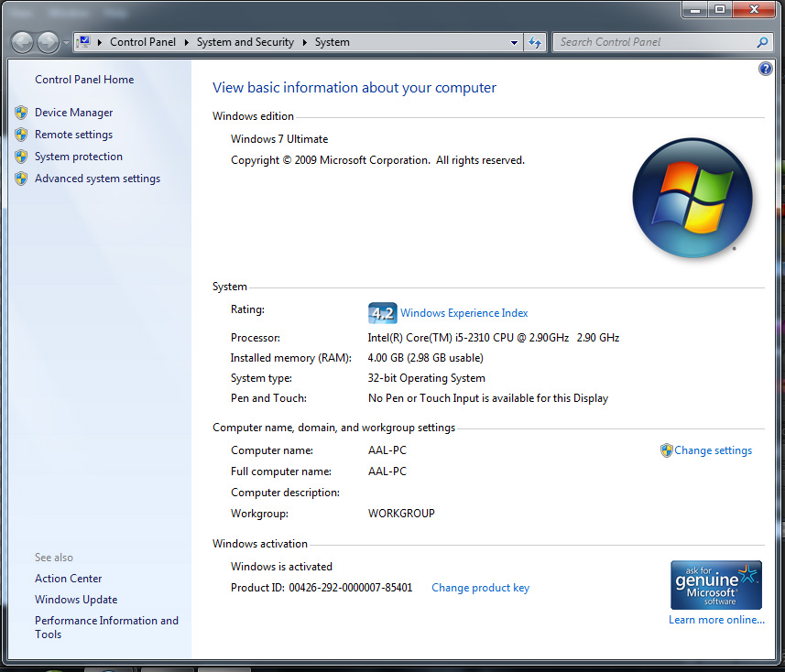Open Performance Information and Tools
Viewport: 785px width, 672px height.
(106, 627)
